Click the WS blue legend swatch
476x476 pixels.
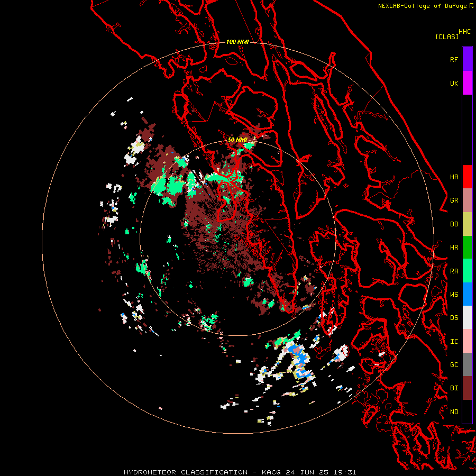[467, 294]
